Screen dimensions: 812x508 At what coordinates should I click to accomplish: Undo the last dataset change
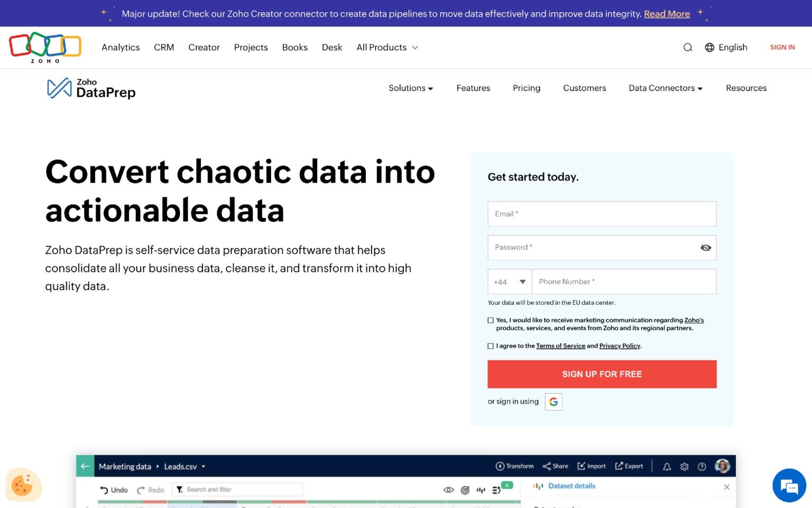114,489
